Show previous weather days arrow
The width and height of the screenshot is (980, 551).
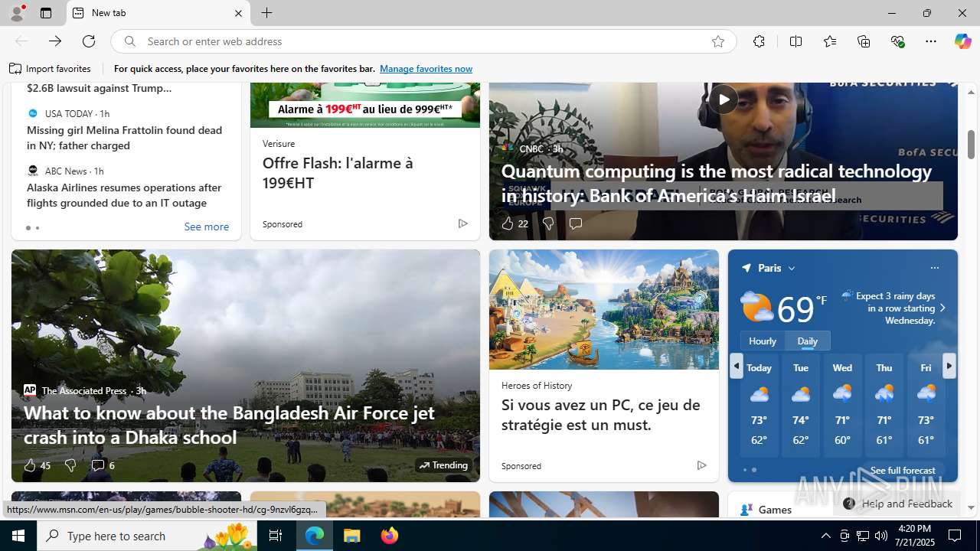click(736, 366)
